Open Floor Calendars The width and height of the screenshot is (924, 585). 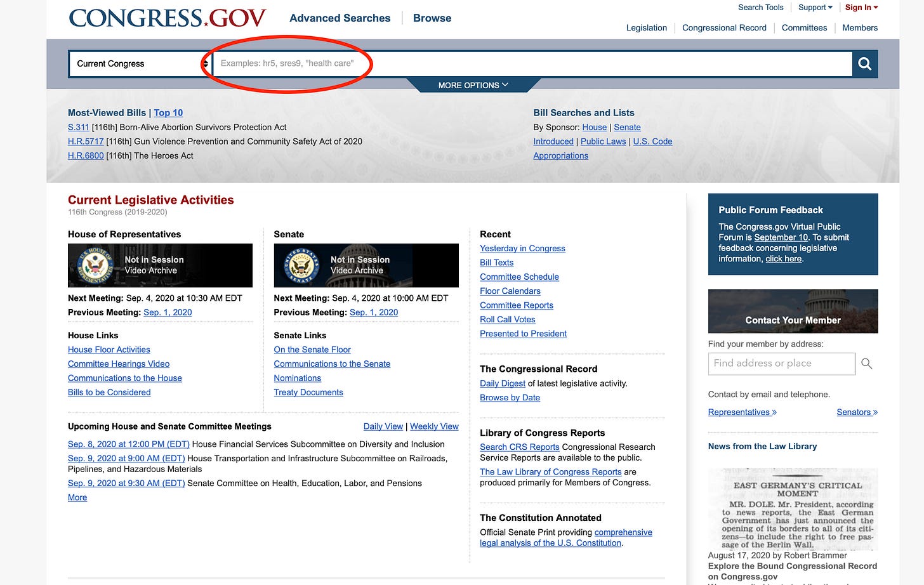[x=510, y=291]
